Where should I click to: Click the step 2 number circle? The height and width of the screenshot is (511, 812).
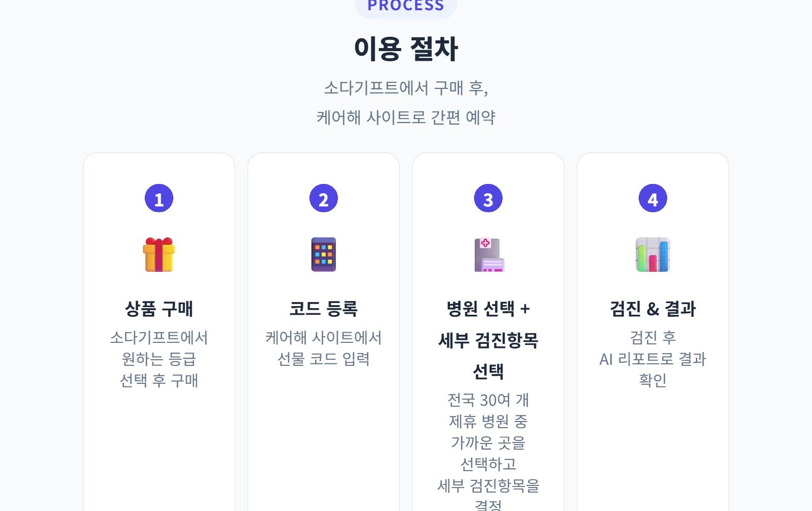(x=324, y=199)
